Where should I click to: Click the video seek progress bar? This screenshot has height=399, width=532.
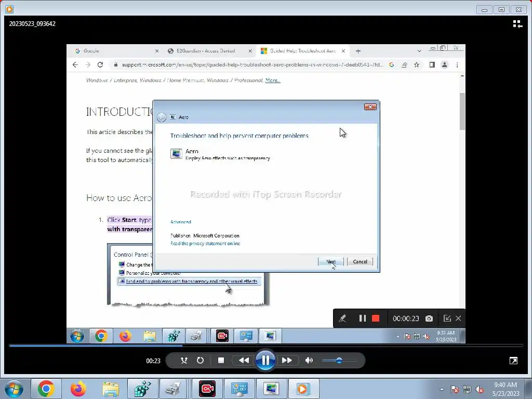click(266, 345)
